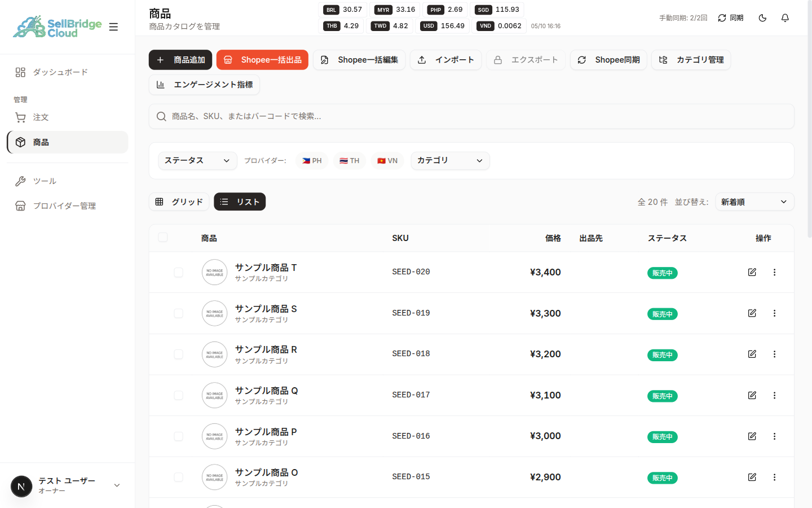The height and width of the screenshot is (508, 812).
Task: Open more options for SEED-015 row
Action: [774, 478]
